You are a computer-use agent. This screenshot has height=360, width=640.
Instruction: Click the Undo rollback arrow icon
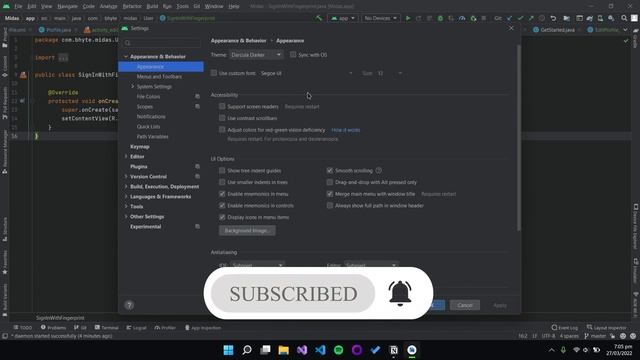point(553,18)
